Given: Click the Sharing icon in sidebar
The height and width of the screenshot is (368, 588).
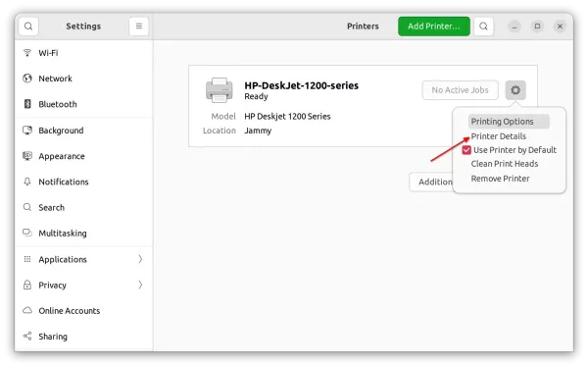Looking at the screenshot, I should [27, 336].
